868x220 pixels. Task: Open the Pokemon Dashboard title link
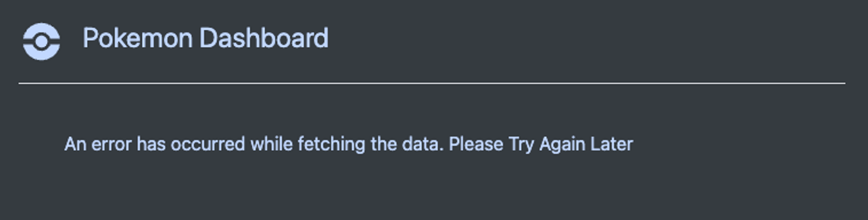[x=206, y=38]
